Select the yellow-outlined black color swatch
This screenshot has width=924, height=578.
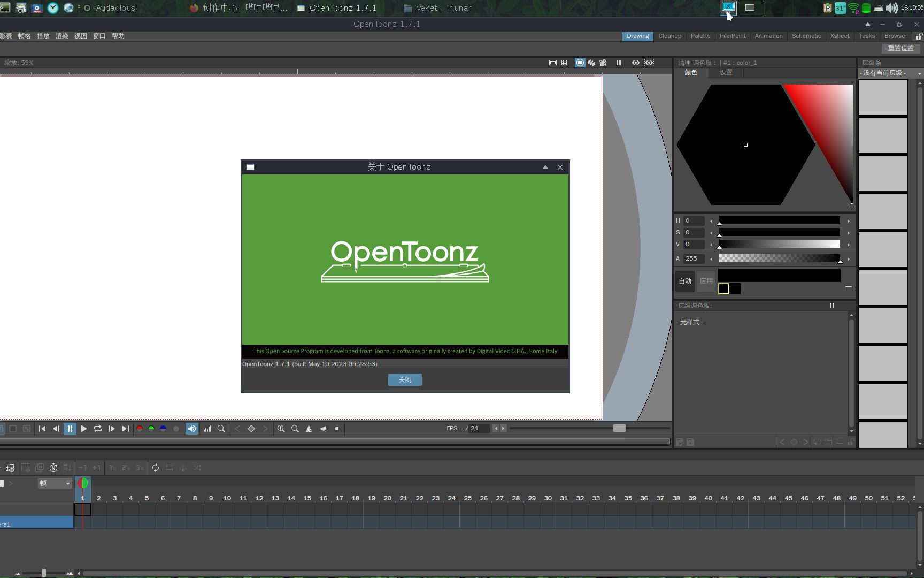click(723, 289)
